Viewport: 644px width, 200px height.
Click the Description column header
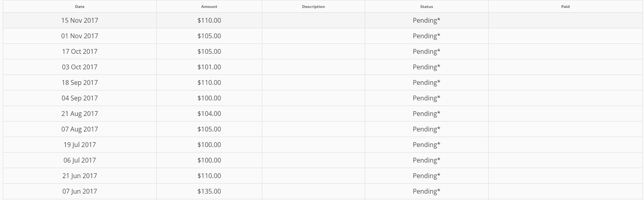point(313,6)
